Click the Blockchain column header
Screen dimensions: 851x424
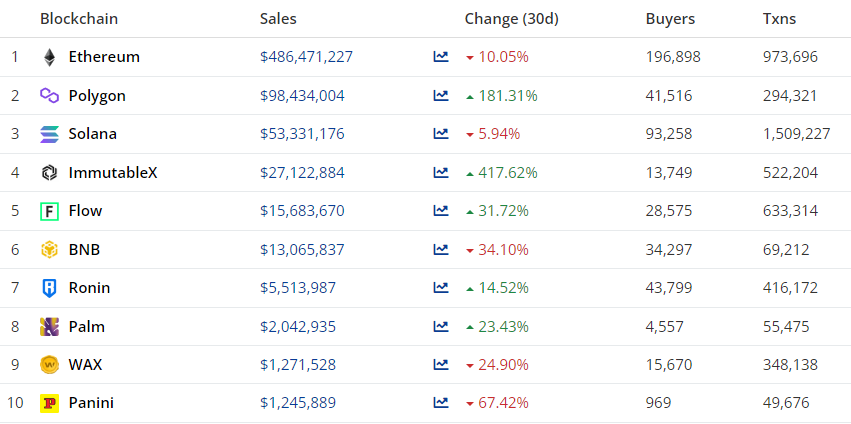pyautogui.click(x=80, y=19)
